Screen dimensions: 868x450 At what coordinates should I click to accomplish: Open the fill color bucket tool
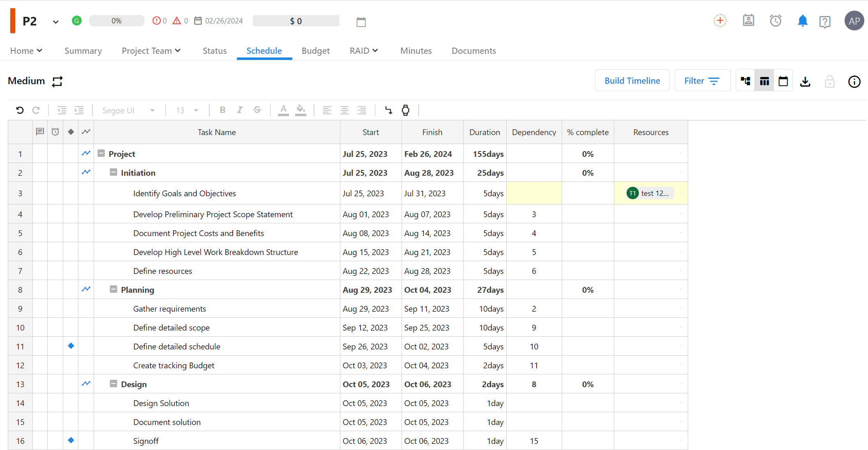pos(301,110)
